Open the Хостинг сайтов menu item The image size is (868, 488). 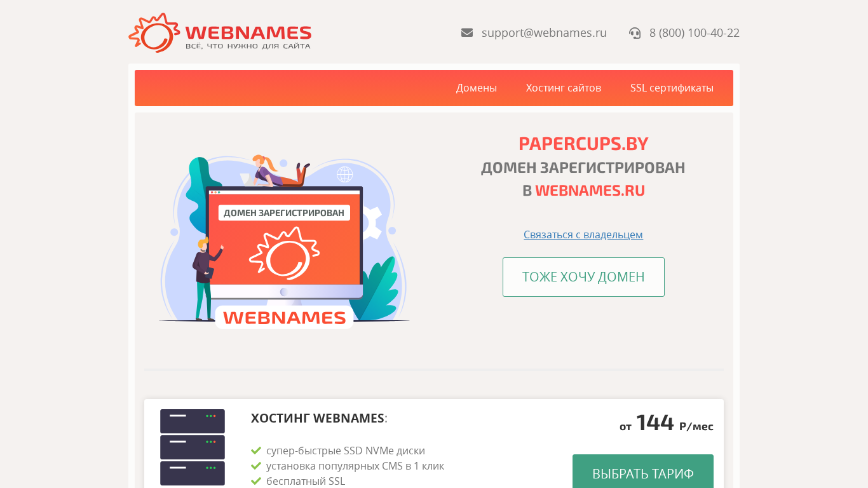click(564, 88)
